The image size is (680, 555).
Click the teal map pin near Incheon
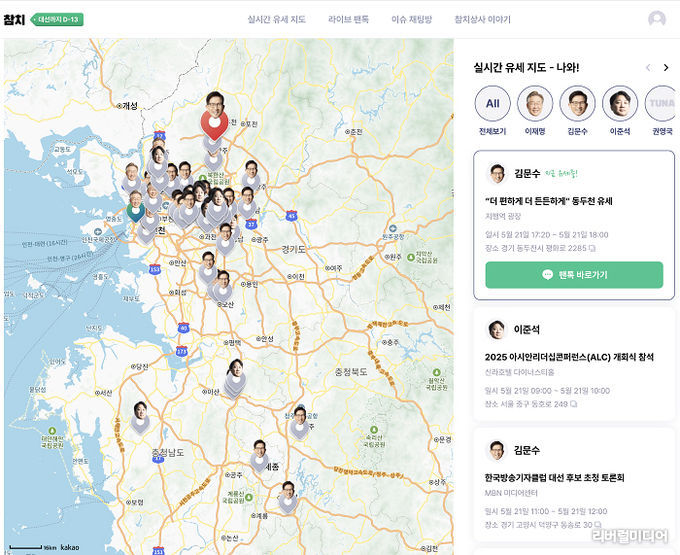pos(136,212)
